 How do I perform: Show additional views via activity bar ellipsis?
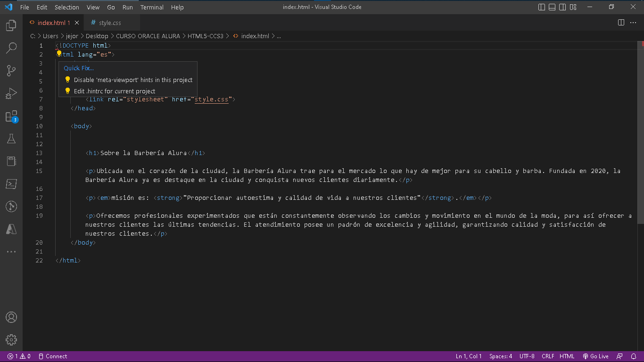pos(11,252)
